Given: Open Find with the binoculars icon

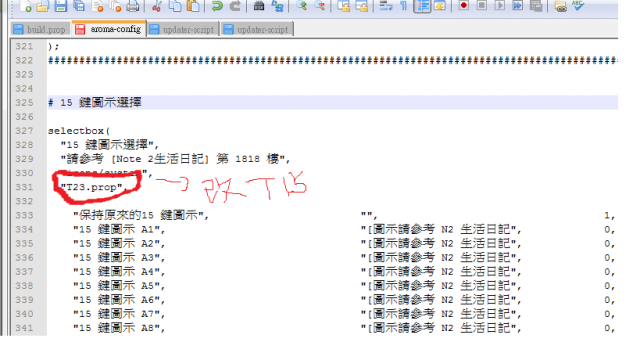Looking at the screenshot, I should (259, 6).
